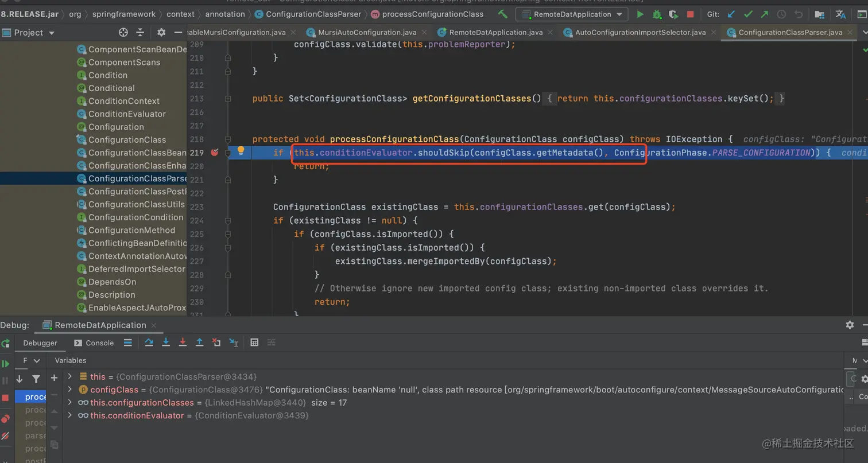Git commit green checkmark
868x463 pixels.
[747, 14]
